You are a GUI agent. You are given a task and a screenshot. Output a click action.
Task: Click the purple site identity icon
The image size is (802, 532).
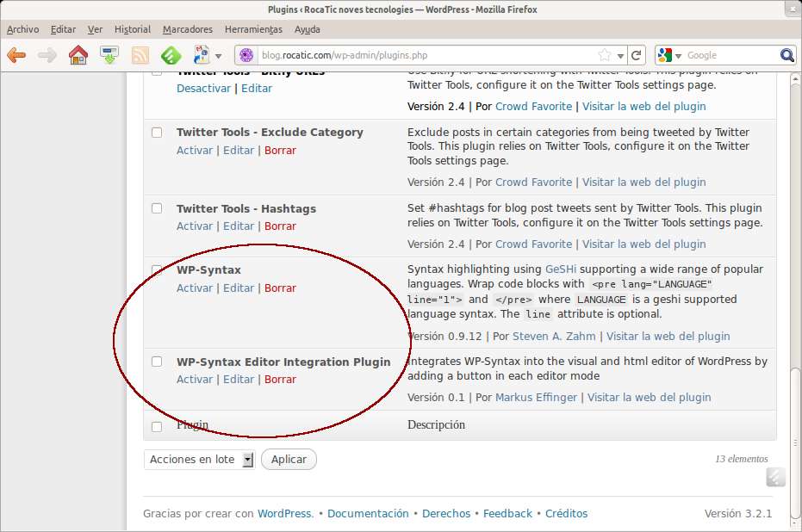(246, 55)
